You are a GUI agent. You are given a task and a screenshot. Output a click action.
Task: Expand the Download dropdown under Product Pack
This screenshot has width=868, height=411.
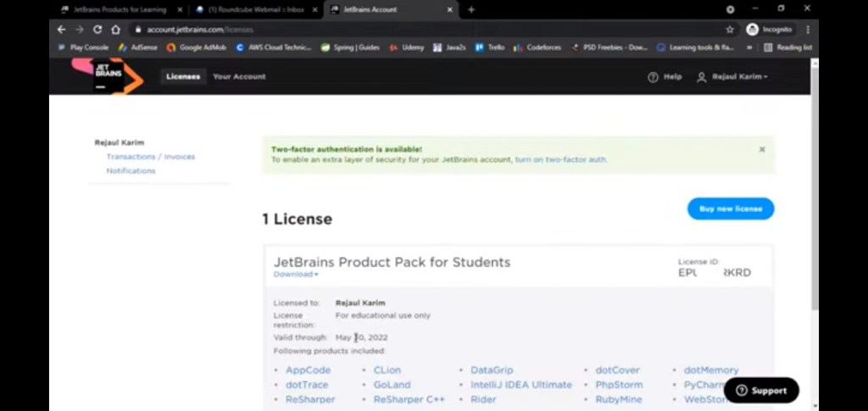296,275
